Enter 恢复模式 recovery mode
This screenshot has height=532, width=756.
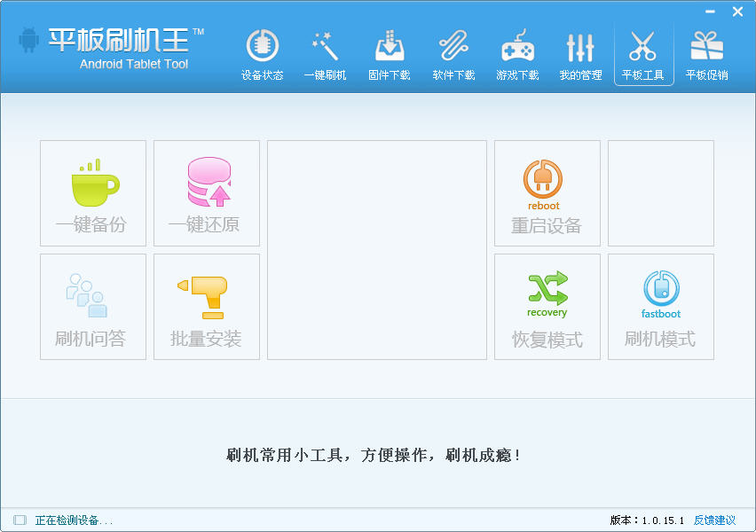(547, 307)
